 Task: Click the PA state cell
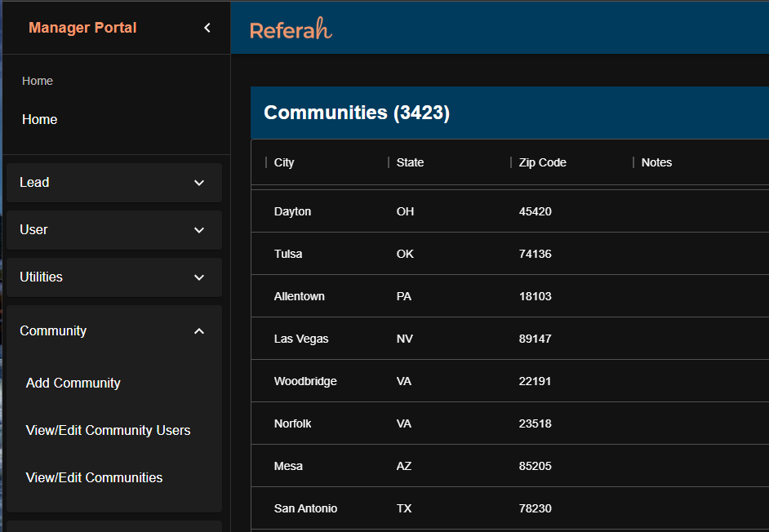point(403,296)
